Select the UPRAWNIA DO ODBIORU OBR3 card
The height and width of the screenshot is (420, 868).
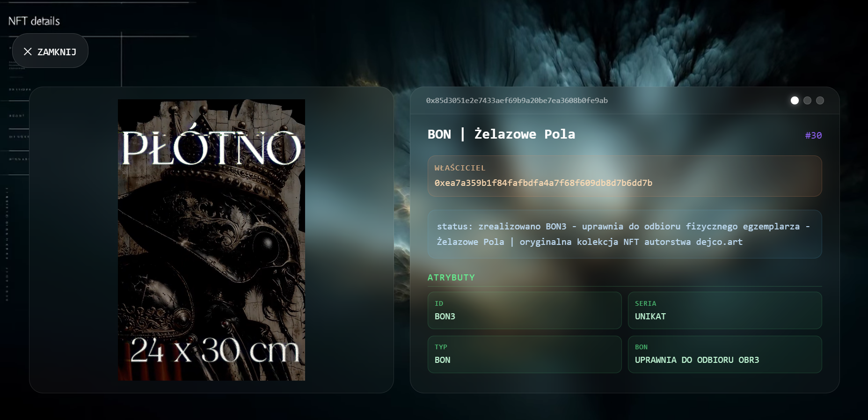point(725,354)
